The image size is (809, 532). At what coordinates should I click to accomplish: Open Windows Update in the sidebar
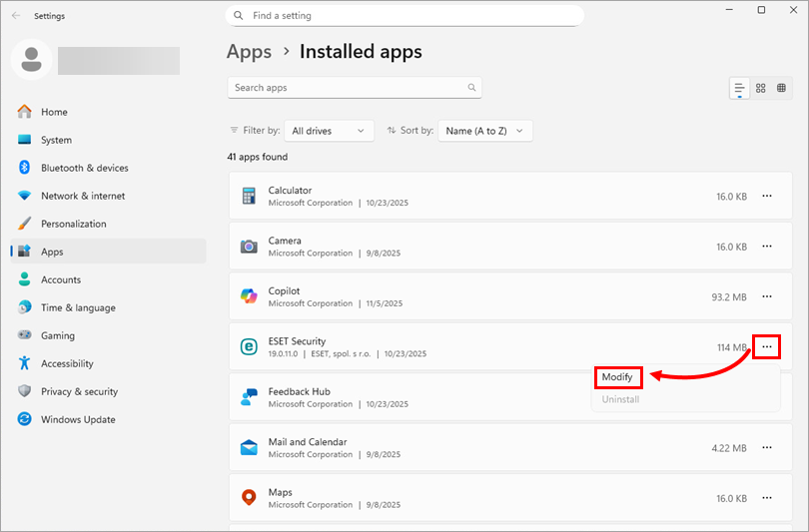click(x=77, y=419)
